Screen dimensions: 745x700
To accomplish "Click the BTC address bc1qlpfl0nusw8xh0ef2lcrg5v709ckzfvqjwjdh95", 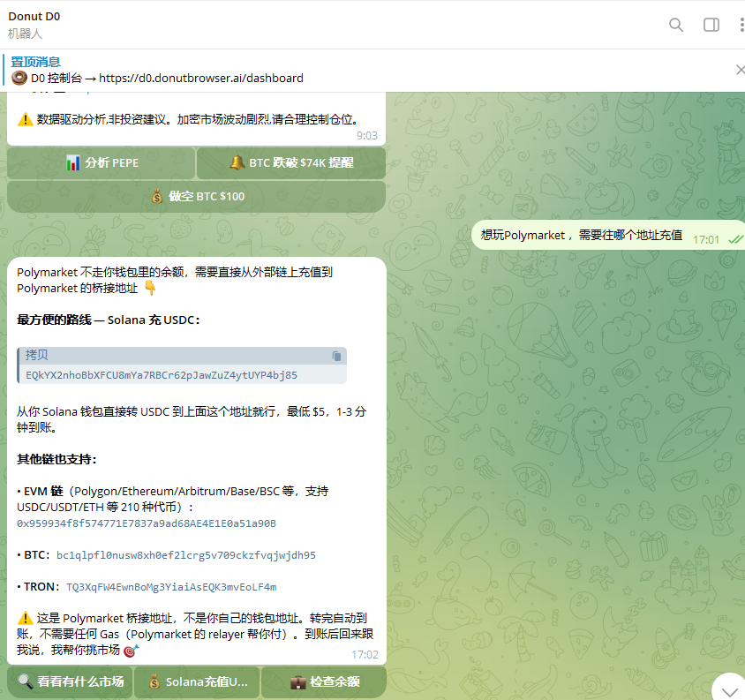I will tap(185, 555).
